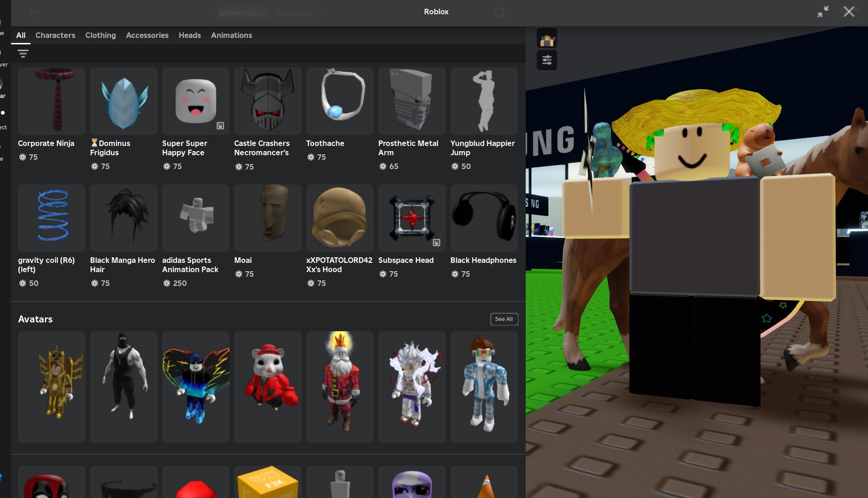The width and height of the screenshot is (868, 498).
Task: Click the avatar preview thumbnail icon
Action: pos(547,38)
